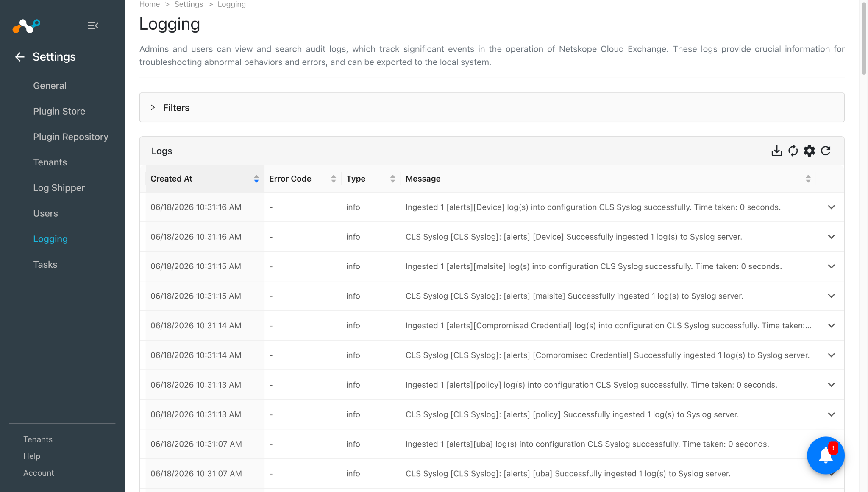
Task: Expand Compromised Credential 'Successfully ingested' Syslog row
Action: [831, 355]
